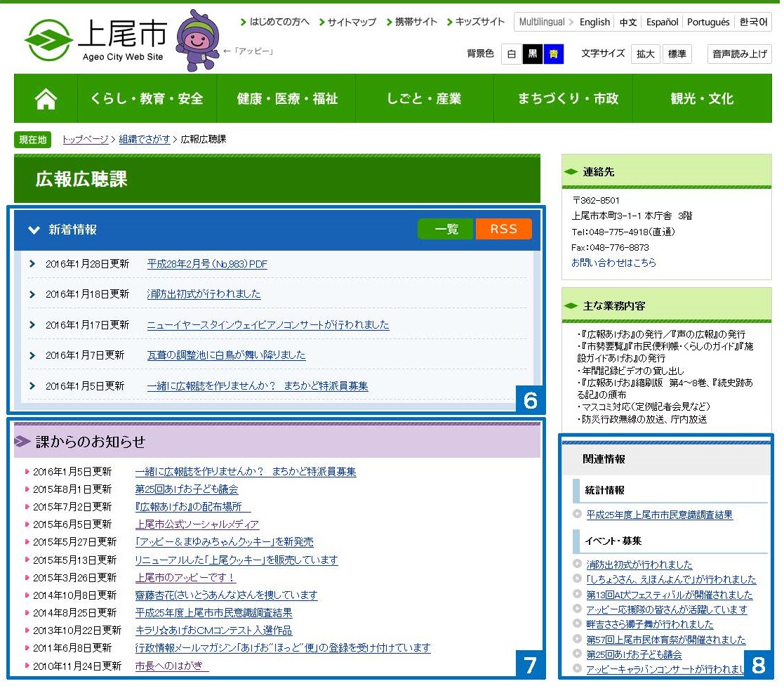Open 市長へのはがき link
The image size is (784, 693).
(x=171, y=666)
